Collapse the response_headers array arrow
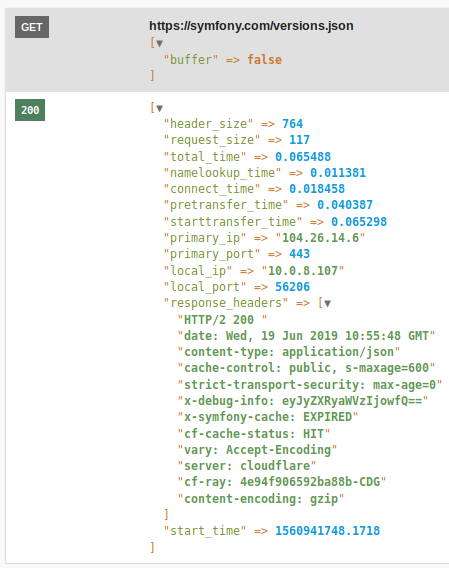449x568 pixels. 327,304
